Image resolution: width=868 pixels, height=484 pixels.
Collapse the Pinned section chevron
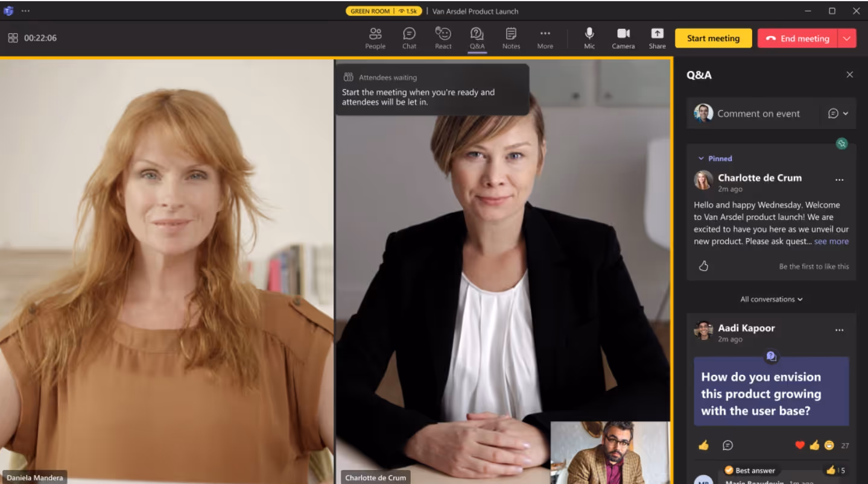(701, 159)
